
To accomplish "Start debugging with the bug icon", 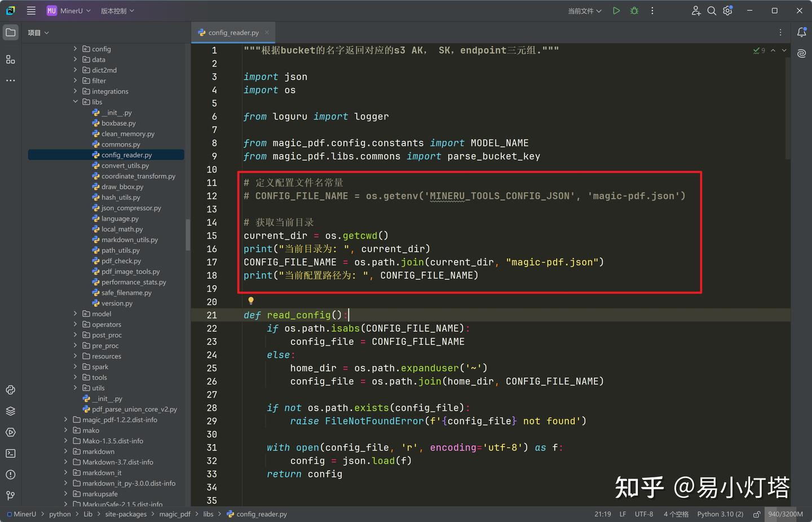I will (x=634, y=11).
